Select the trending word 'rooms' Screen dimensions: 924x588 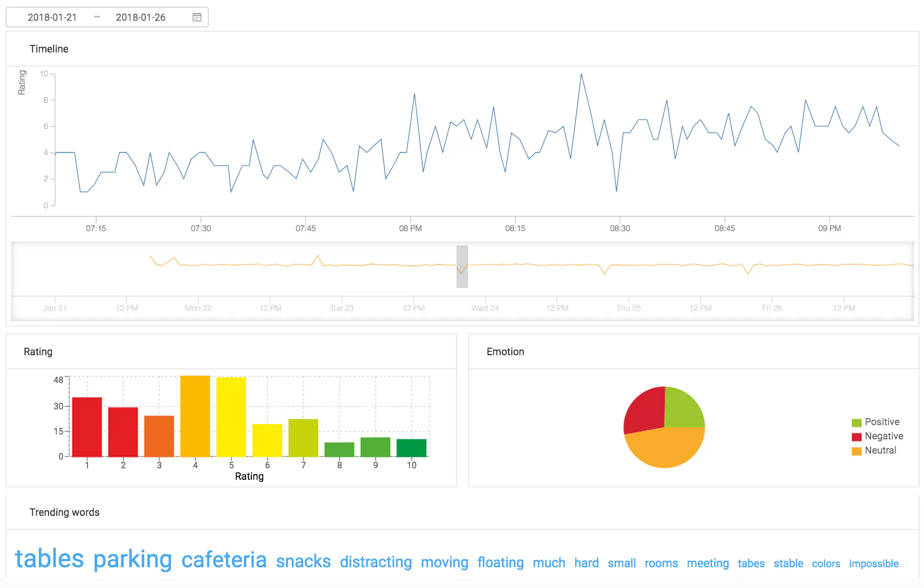click(662, 563)
